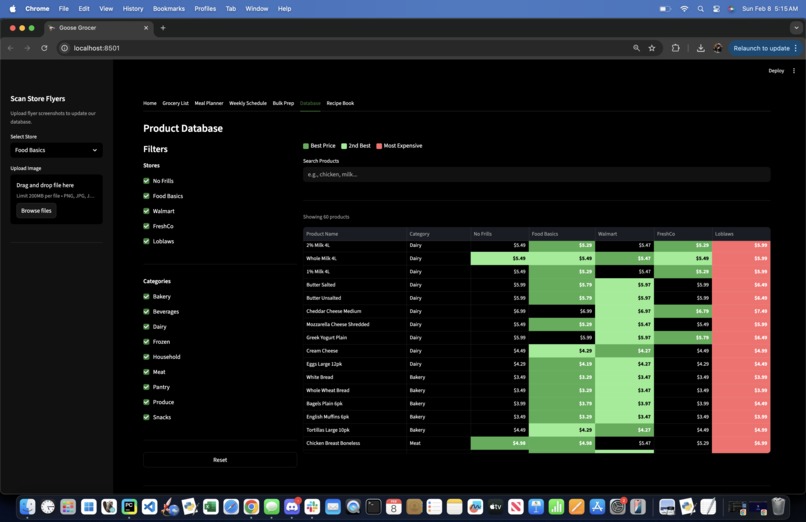Switch to the Recipe Book tab
The image size is (806, 522).
340,103
